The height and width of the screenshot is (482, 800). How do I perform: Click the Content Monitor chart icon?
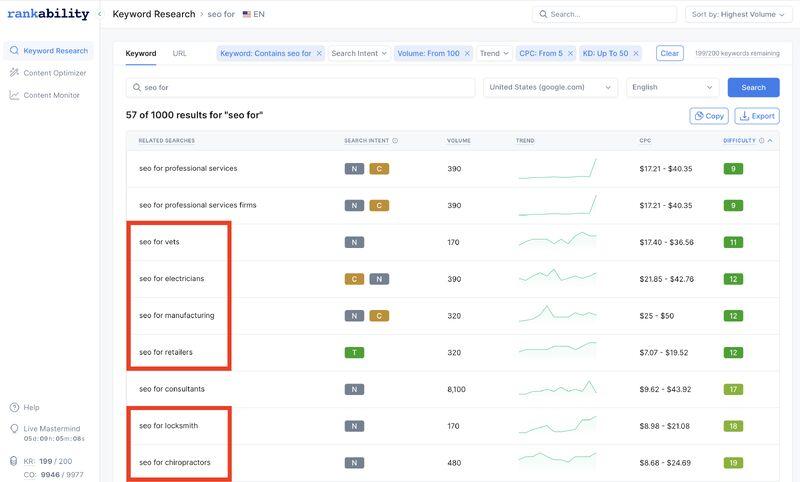click(x=14, y=95)
